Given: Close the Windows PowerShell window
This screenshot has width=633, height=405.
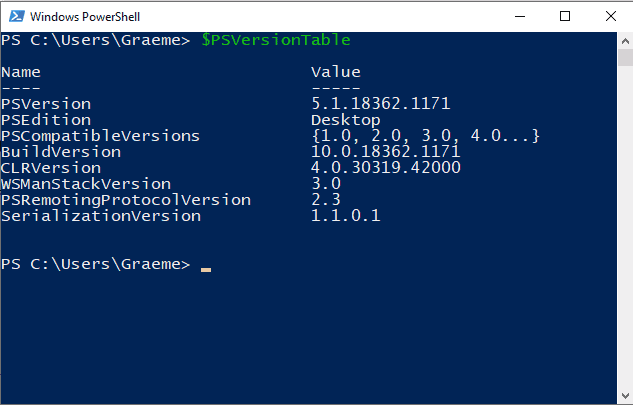Looking at the screenshot, I should 611,17.
